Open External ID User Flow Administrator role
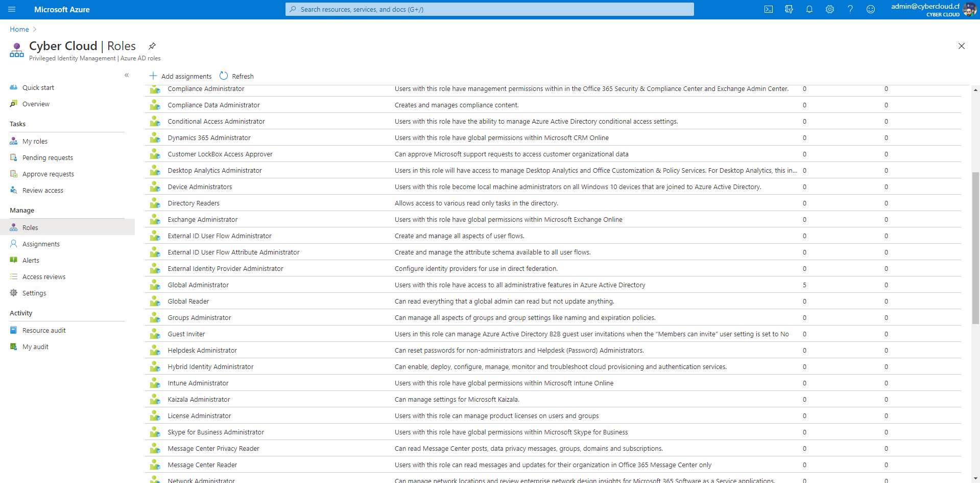The width and height of the screenshot is (980, 483). pos(220,236)
